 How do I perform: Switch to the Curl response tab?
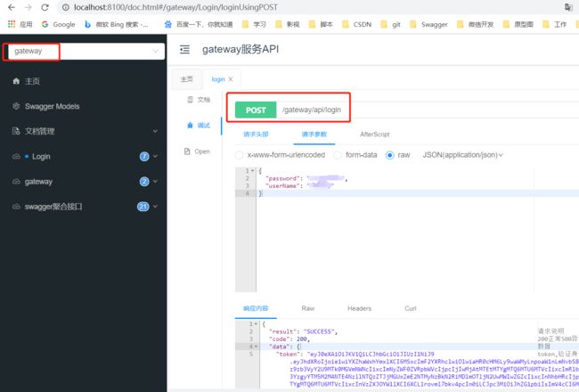pos(411,308)
